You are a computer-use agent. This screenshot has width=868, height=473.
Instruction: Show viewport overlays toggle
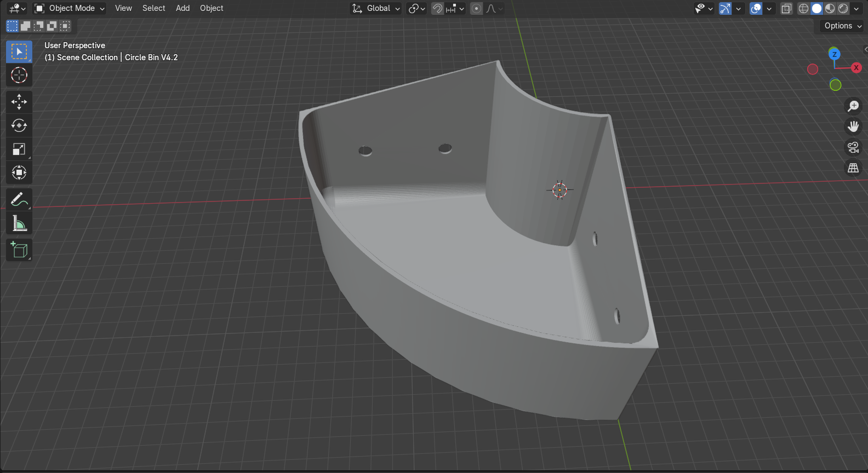pyautogui.click(x=756, y=8)
